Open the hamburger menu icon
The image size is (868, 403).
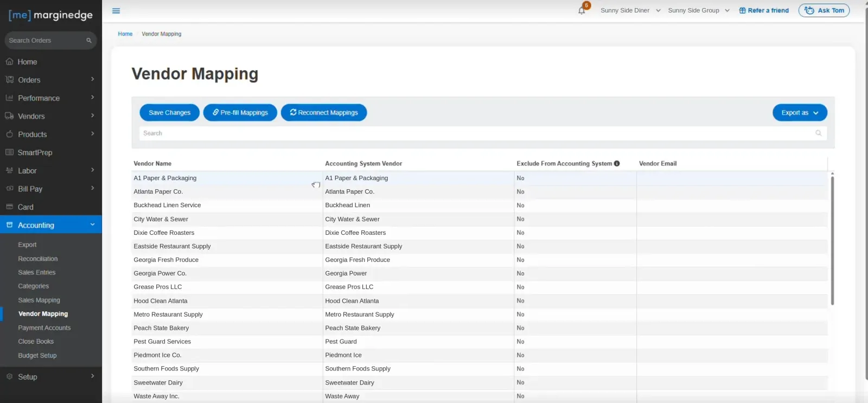pyautogui.click(x=116, y=11)
